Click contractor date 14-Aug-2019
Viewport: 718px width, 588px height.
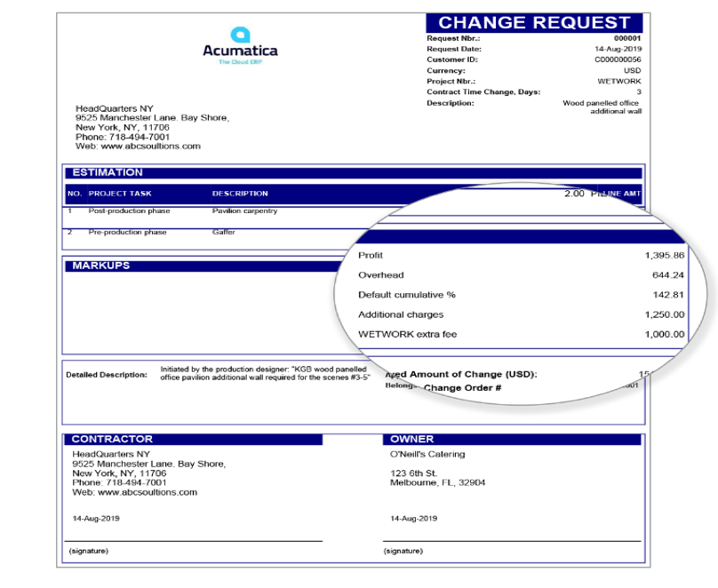[x=96, y=519]
